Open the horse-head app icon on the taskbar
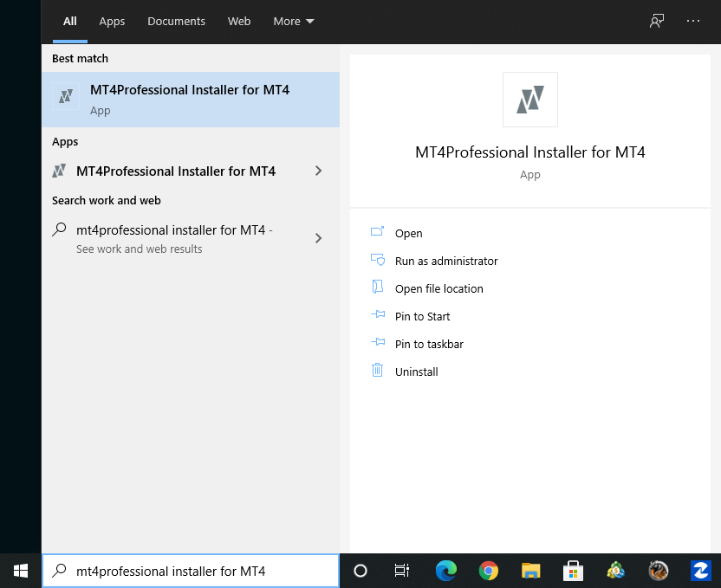 coord(658,571)
